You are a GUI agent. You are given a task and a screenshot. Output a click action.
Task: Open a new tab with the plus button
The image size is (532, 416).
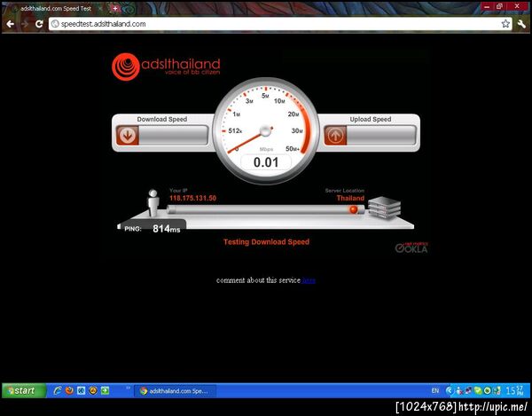(115, 9)
